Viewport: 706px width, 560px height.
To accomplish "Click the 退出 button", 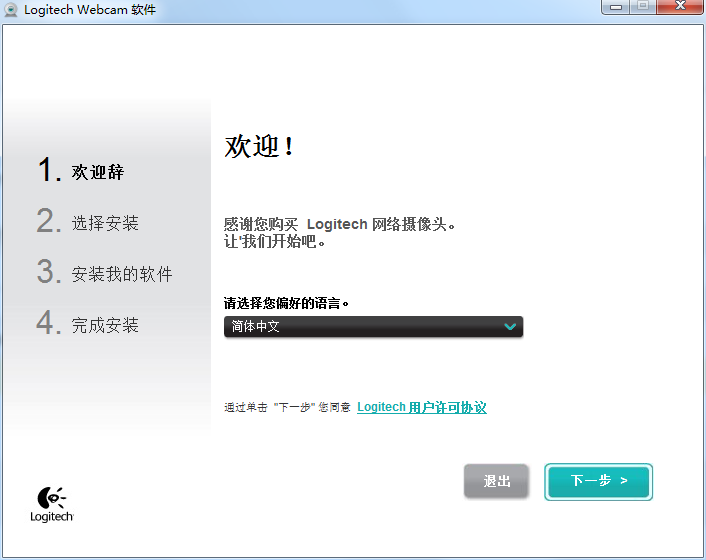I will pyautogui.click(x=496, y=481).
